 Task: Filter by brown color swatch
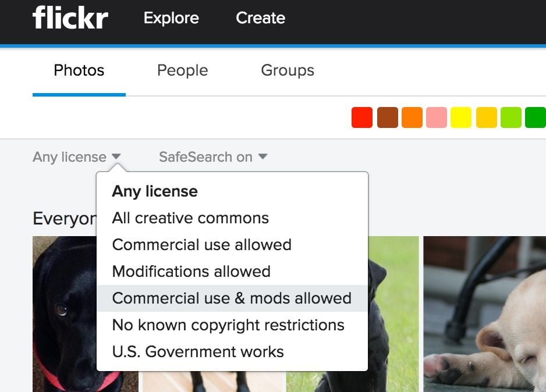[387, 117]
